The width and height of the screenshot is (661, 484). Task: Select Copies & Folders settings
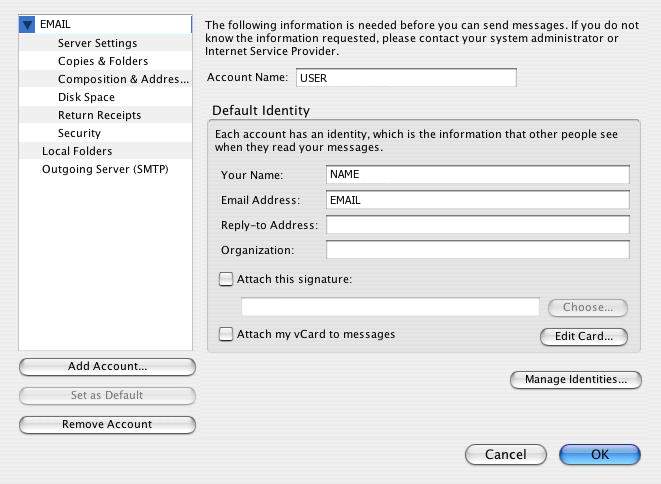pos(103,61)
